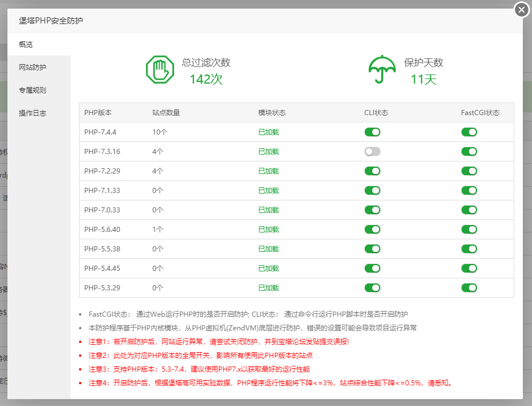Close the PHP security dialog
Image resolution: width=532 pixels, height=406 pixels.
tap(521, 10)
